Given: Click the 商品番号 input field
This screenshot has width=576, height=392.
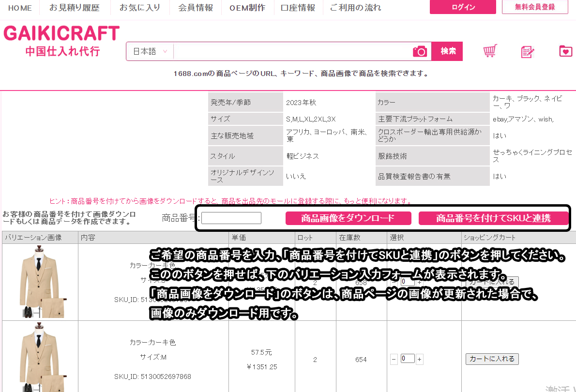Looking at the screenshot, I should 231,218.
